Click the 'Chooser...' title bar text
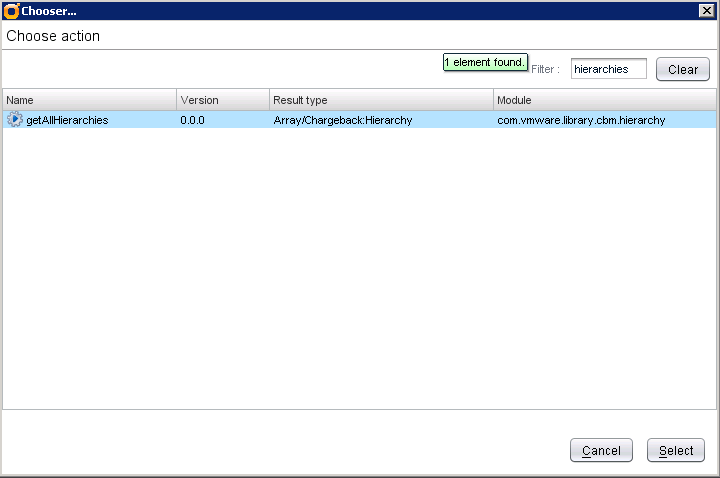 click(x=49, y=10)
